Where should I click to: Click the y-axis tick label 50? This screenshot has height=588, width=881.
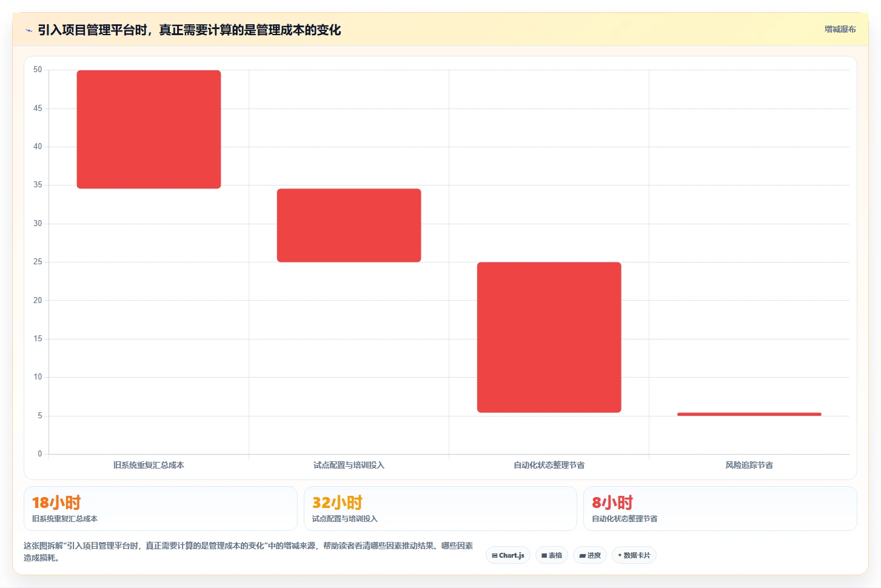38,70
